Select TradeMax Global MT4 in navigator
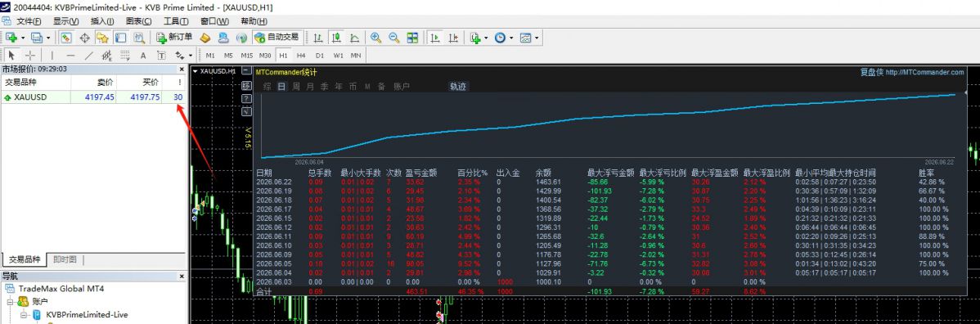The image size is (980, 324). coord(61,289)
